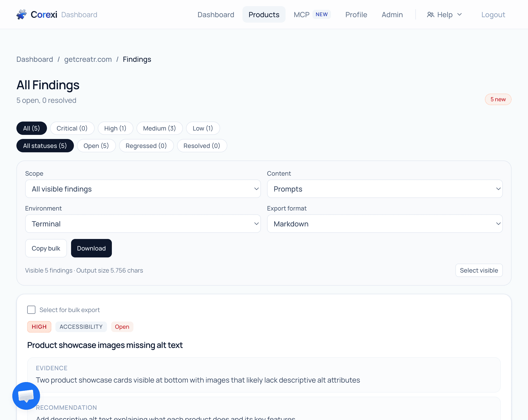The width and height of the screenshot is (528, 420).
Task: Select the All statuses (5) filter
Action: (45, 146)
